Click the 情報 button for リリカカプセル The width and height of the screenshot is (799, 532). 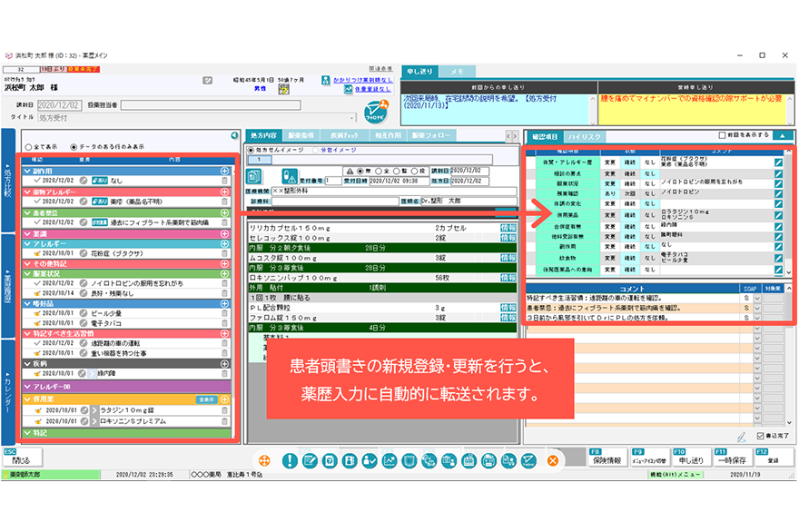508,227
